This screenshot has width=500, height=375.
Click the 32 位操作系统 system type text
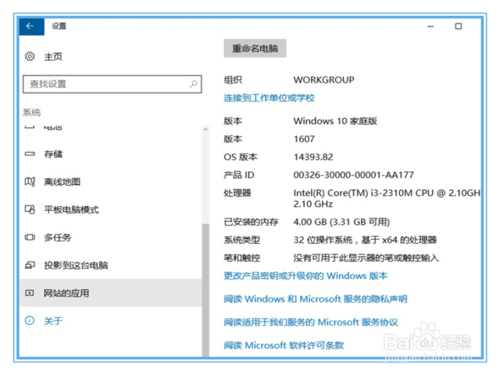[x=365, y=240]
